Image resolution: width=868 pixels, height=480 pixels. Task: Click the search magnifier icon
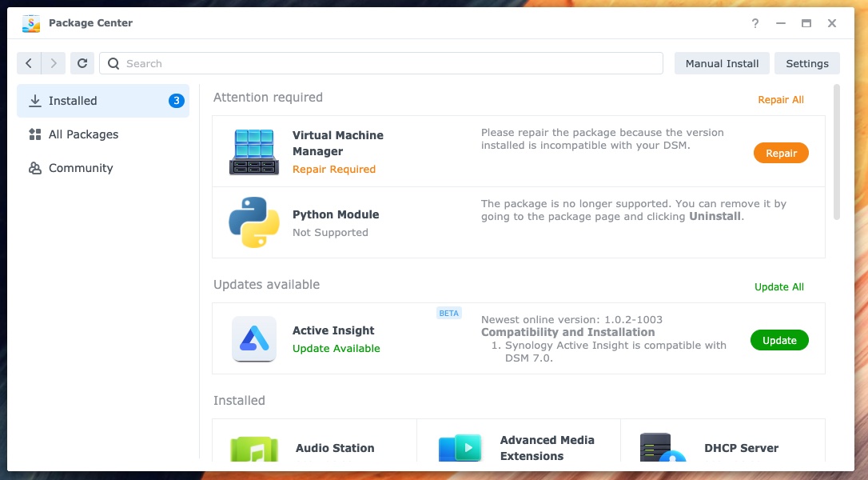coord(113,63)
